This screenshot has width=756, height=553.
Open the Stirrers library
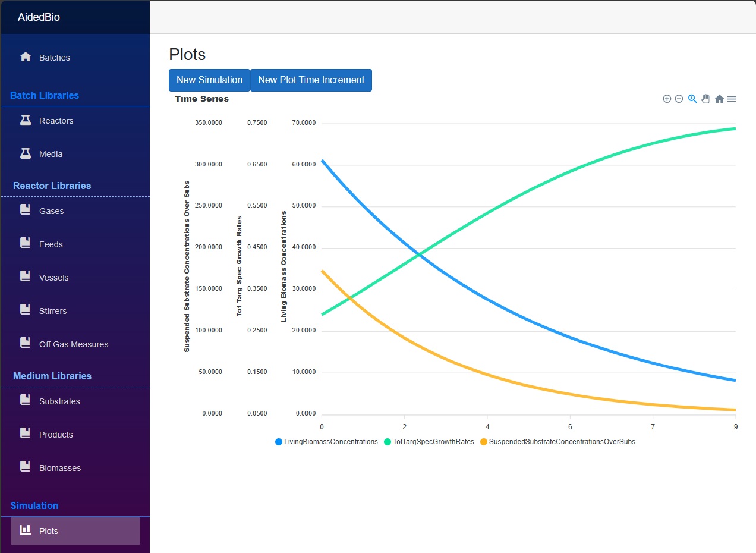tap(75, 311)
